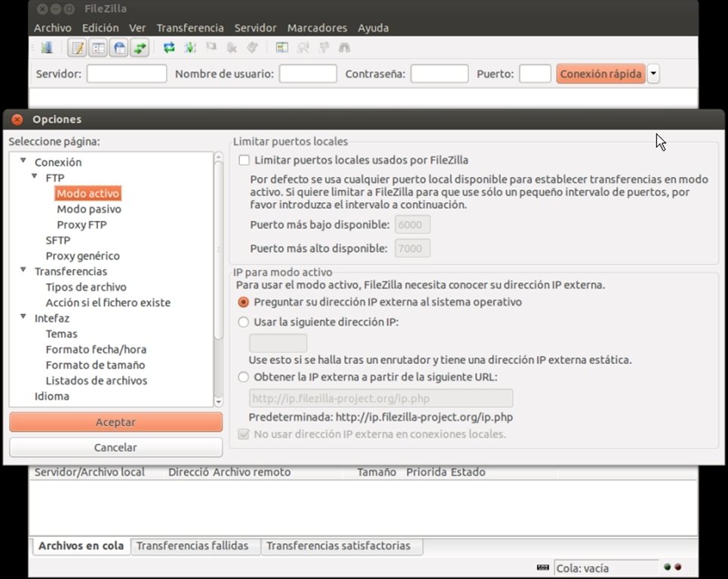Click the Aceptar button

115,422
